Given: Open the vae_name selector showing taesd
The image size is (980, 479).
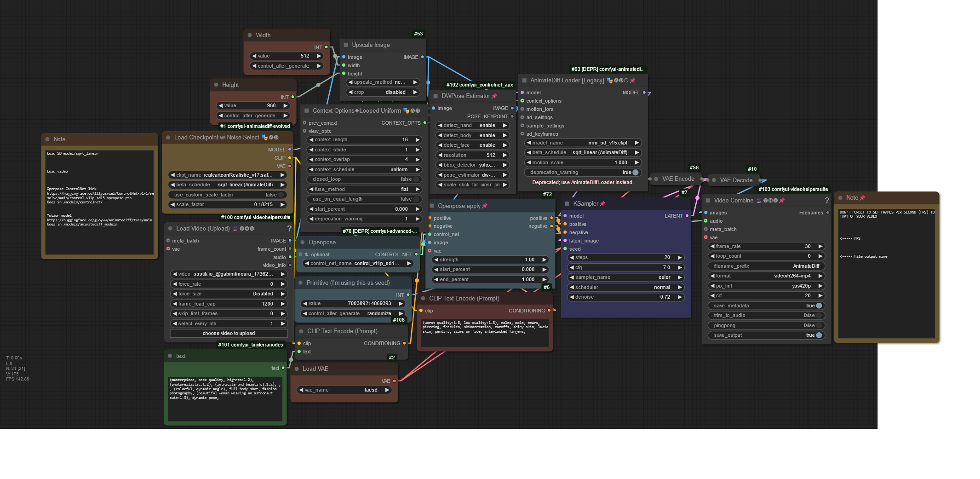Looking at the screenshot, I should pos(344,390).
